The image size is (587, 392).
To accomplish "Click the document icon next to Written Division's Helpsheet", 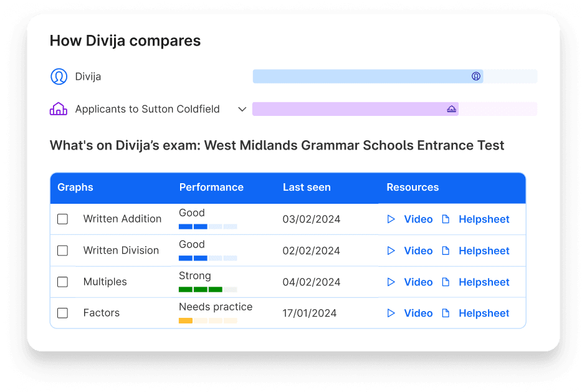I will 446,251.
